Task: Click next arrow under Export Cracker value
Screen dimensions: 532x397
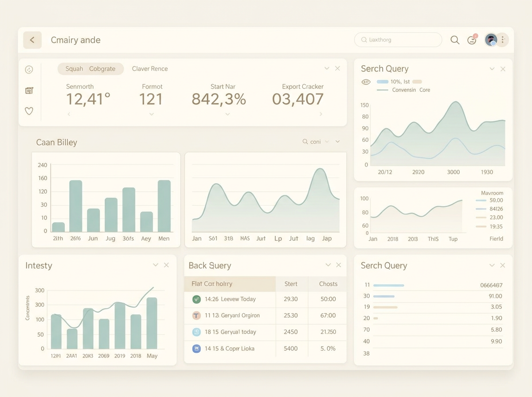Action: [321, 114]
